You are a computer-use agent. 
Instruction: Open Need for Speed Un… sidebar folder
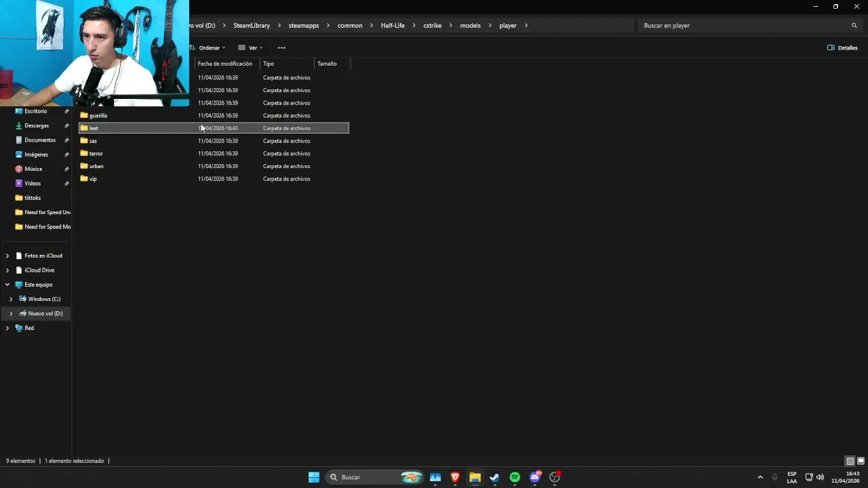click(x=43, y=212)
